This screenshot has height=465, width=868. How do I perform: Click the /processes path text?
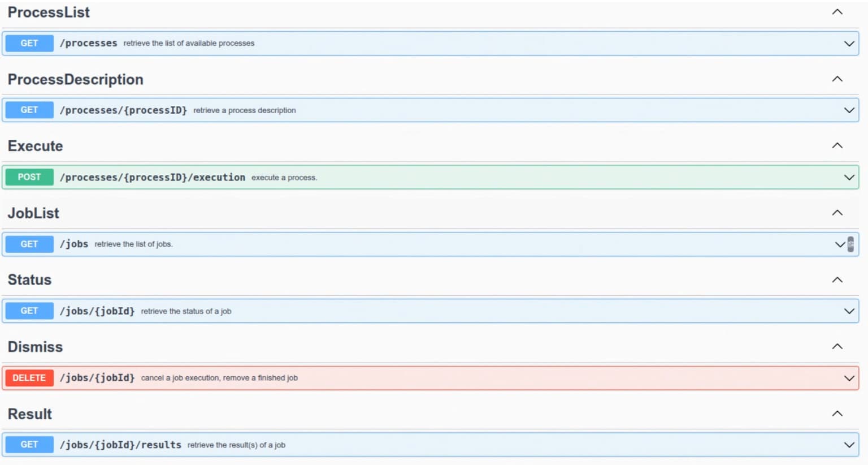tap(89, 43)
